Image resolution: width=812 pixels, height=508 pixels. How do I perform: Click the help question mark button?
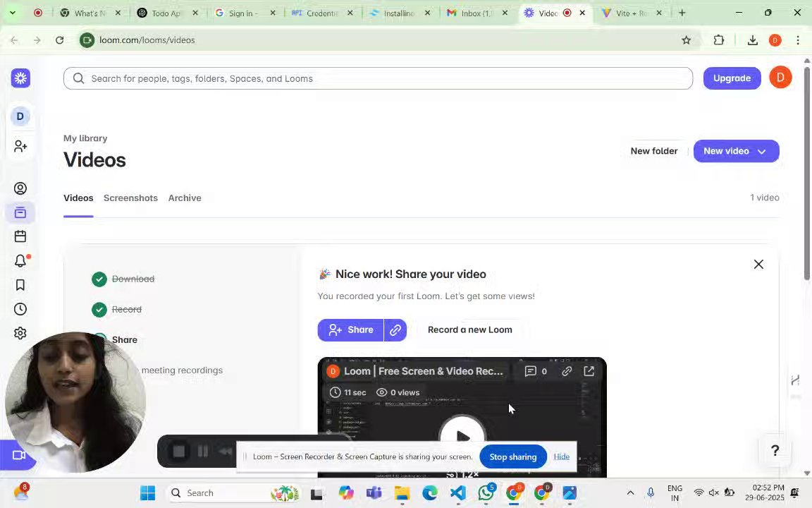[775, 450]
